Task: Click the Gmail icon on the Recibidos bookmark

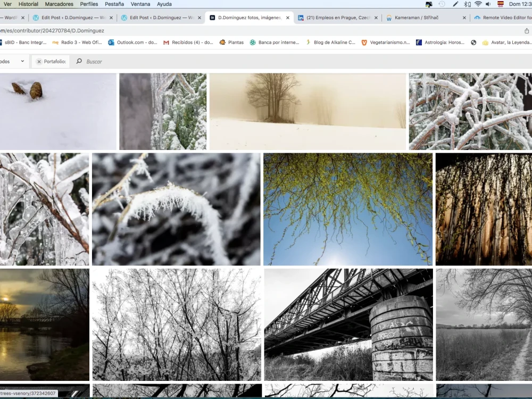Action: click(x=166, y=42)
